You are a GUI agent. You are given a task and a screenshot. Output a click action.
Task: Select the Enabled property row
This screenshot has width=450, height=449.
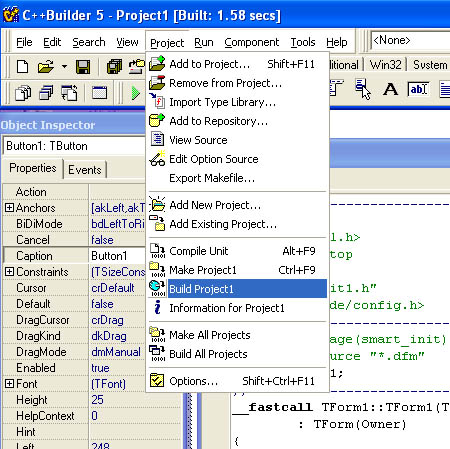pos(74,368)
